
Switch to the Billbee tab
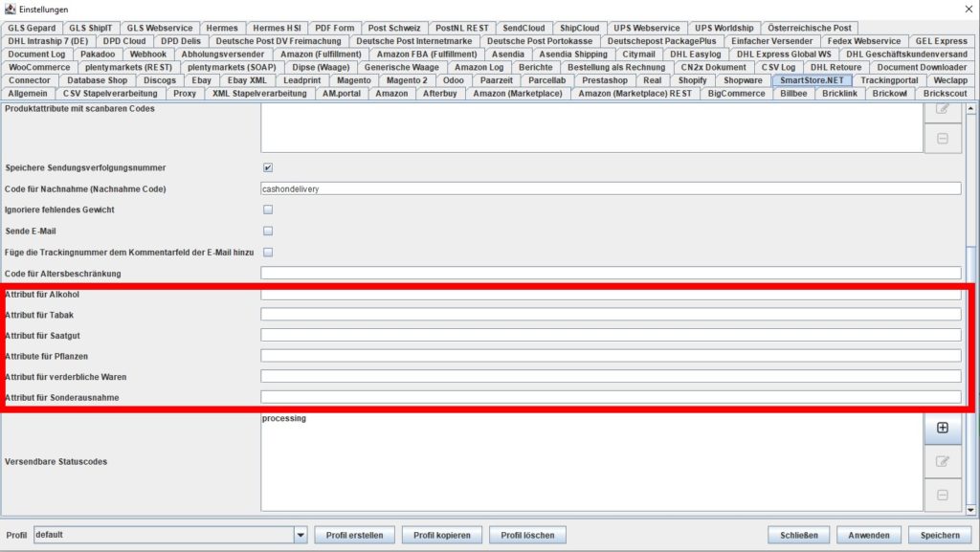[793, 93]
